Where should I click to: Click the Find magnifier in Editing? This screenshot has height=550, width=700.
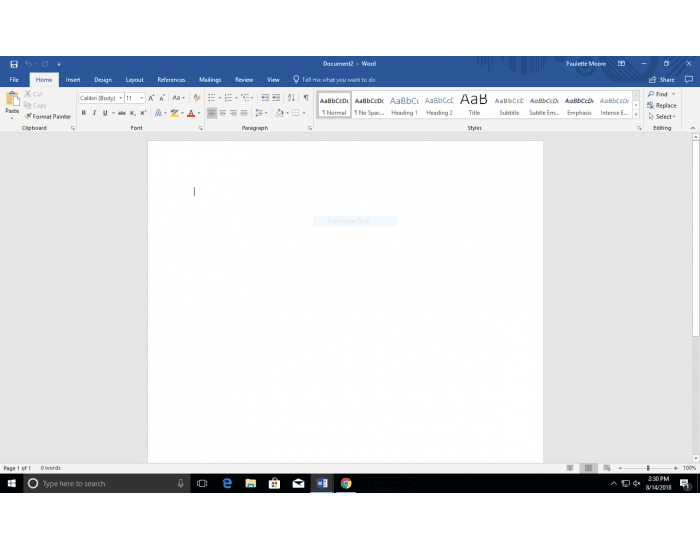click(x=658, y=94)
